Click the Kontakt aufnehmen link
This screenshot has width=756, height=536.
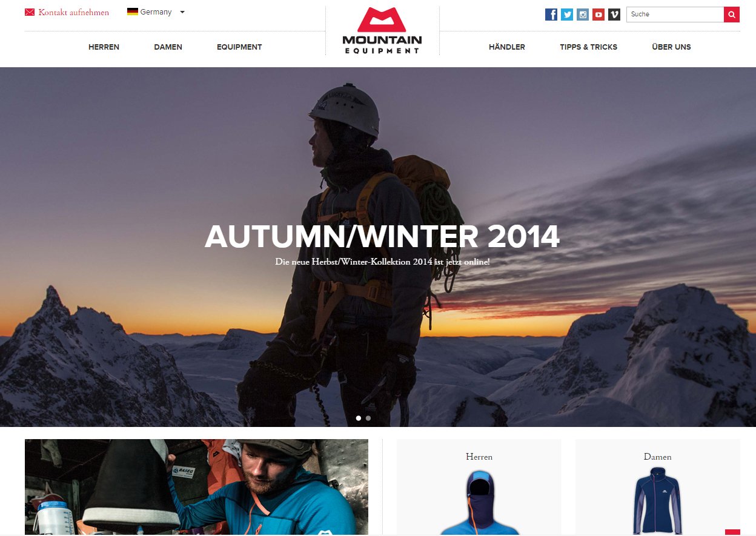point(73,12)
